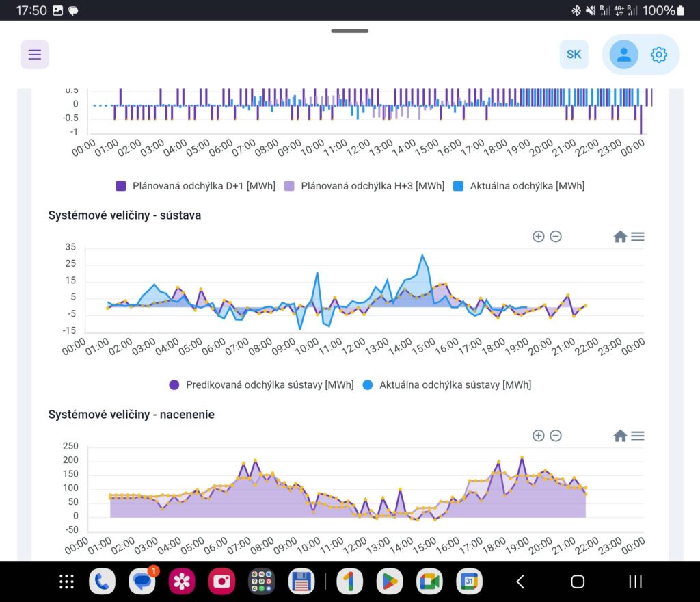
Task: Click the blue Aktuálna odchýlka sústavy legend dot
Action: pyautogui.click(x=368, y=384)
